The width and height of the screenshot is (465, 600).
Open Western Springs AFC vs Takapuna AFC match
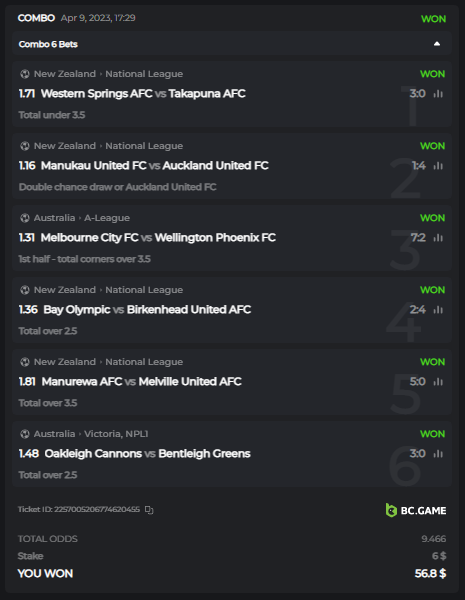[x=143, y=94]
